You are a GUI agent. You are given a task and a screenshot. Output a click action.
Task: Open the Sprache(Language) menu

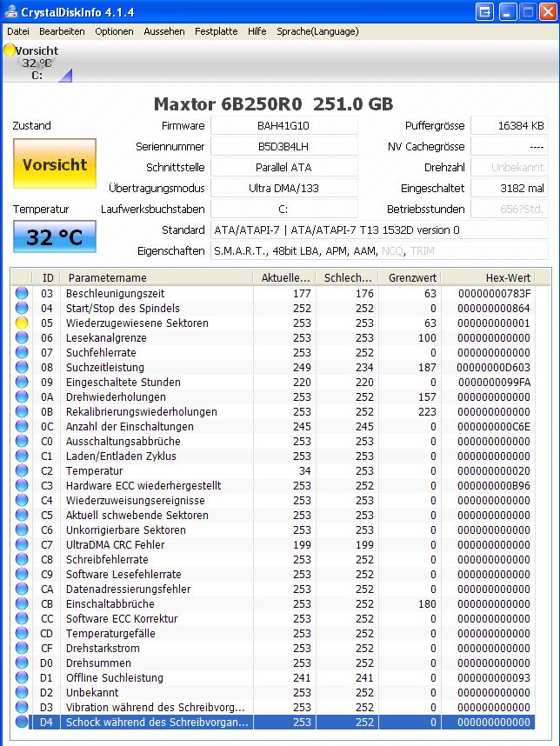click(317, 31)
